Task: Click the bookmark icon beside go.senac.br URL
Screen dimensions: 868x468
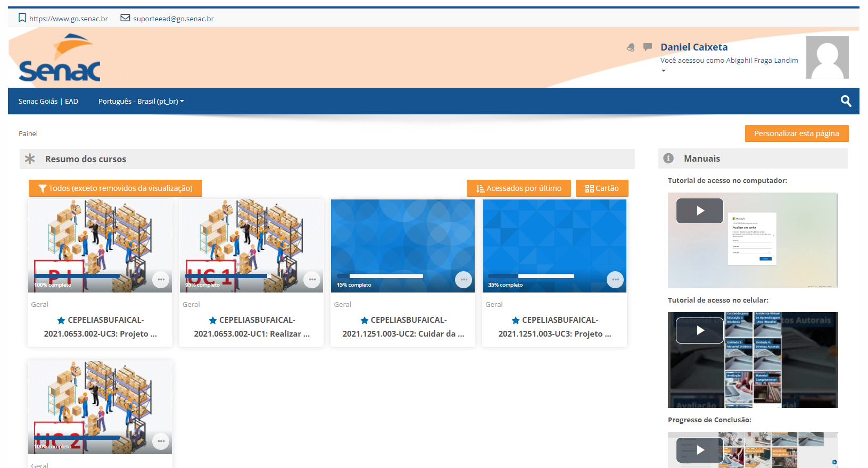Action: coord(22,18)
